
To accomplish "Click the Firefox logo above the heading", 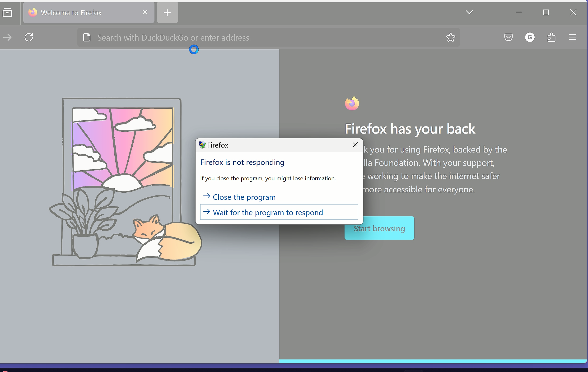I will tap(352, 103).
